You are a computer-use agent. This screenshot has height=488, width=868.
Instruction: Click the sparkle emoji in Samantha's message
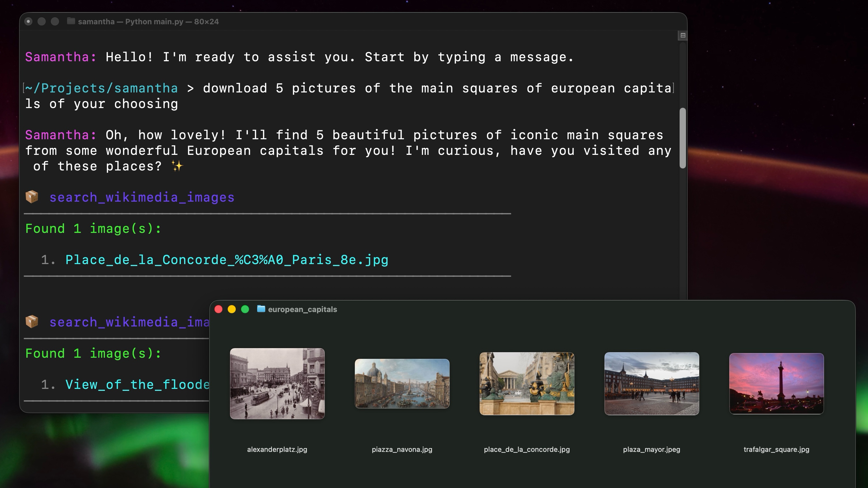178,166
